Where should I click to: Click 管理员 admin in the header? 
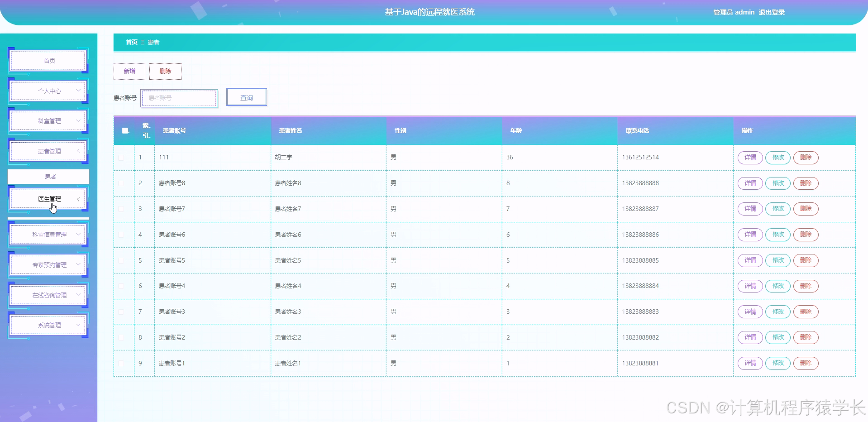pos(734,12)
